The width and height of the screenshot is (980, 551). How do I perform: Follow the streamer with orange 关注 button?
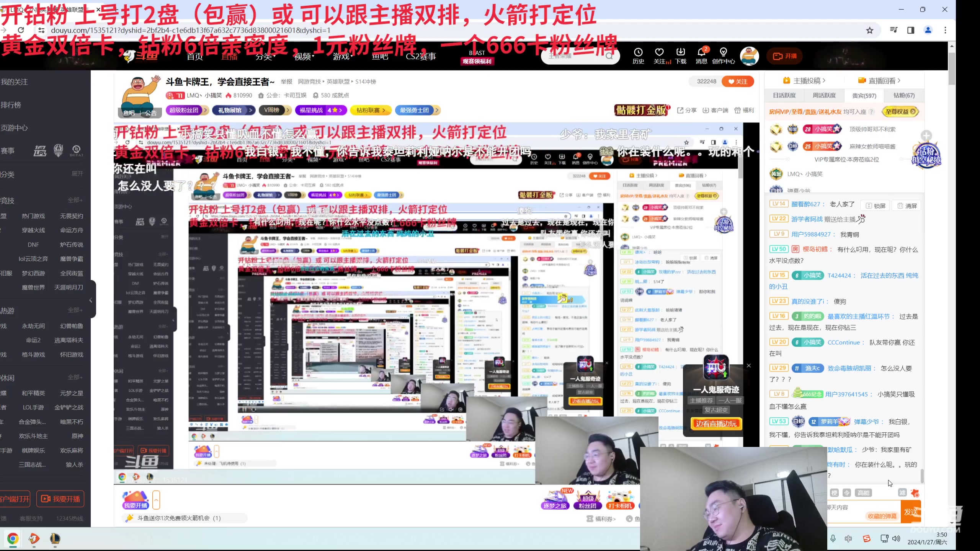click(x=738, y=82)
